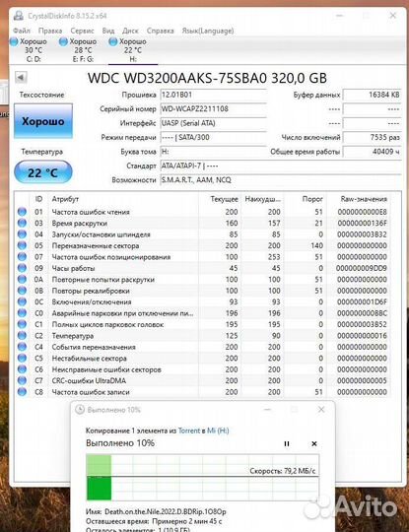409x532 pixels.
Task: Click the status circle for attribute C8
Action: point(22,392)
